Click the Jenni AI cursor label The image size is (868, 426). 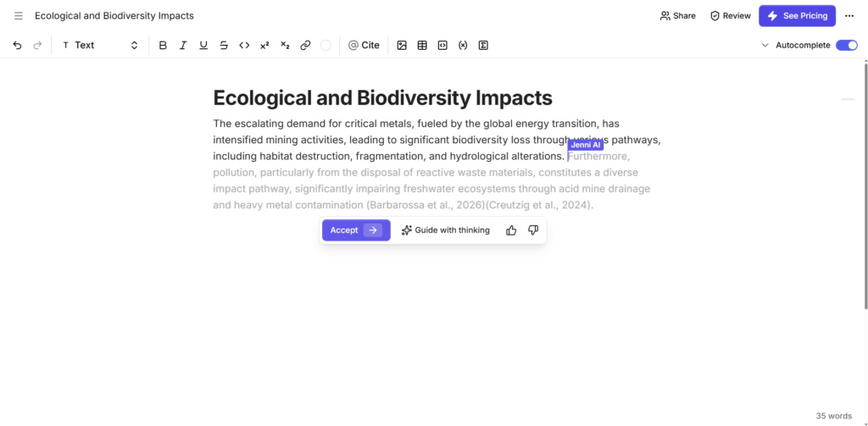(x=585, y=145)
